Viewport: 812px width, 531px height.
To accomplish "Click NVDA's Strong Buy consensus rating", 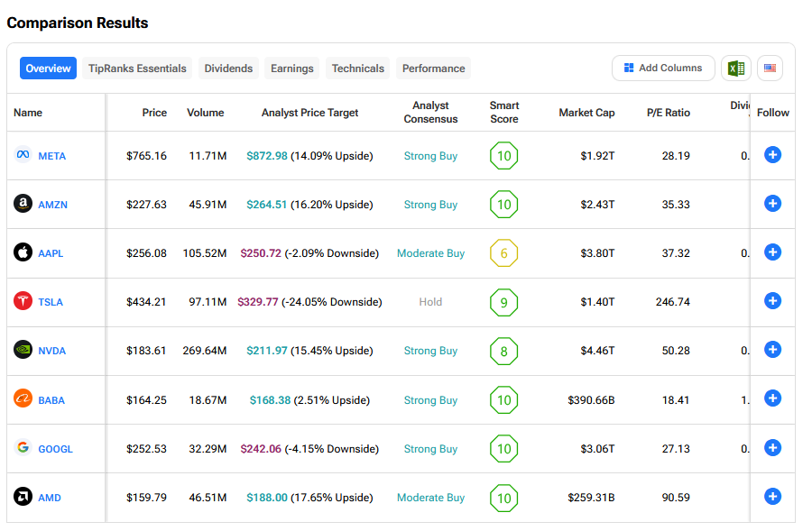I will pos(431,351).
